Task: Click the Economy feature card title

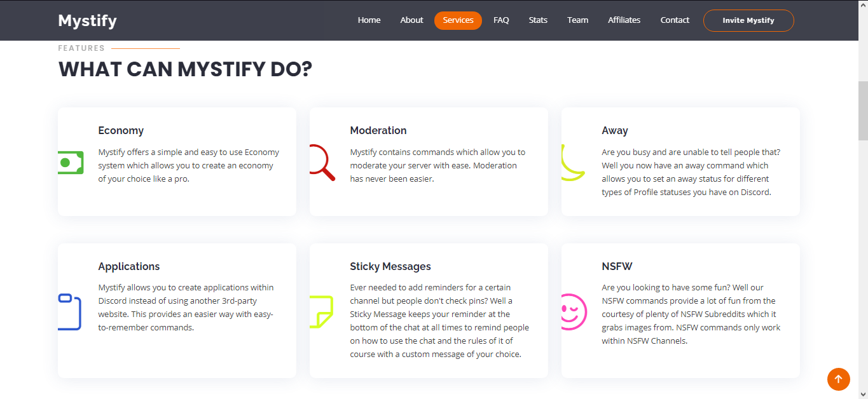Action: (121, 131)
